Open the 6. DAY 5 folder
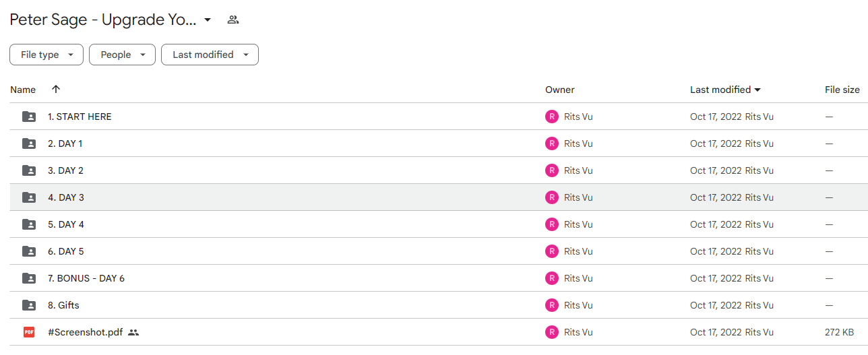Image resolution: width=868 pixels, height=355 pixels. (x=65, y=251)
